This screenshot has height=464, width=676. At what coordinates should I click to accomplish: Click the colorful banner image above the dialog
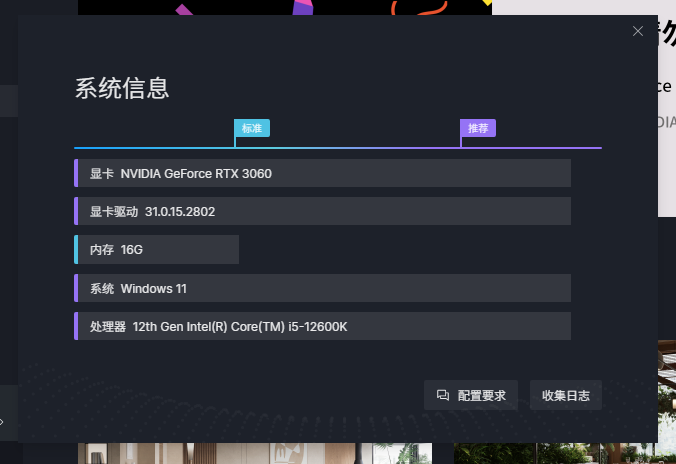click(x=285, y=8)
